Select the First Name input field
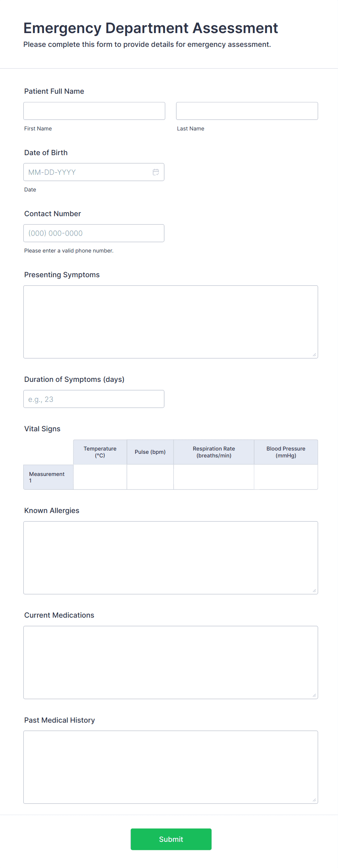The width and height of the screenshot is (338, 868). point(94,111)
